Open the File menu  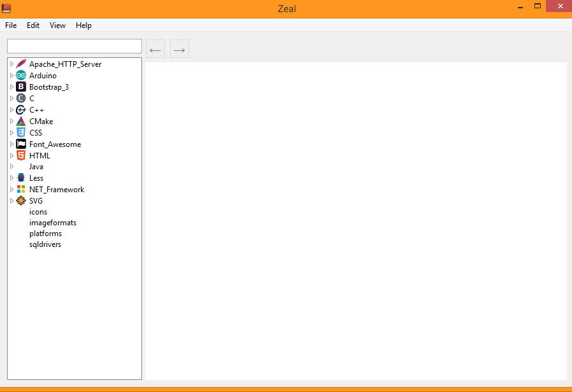[x=11, y=25]
